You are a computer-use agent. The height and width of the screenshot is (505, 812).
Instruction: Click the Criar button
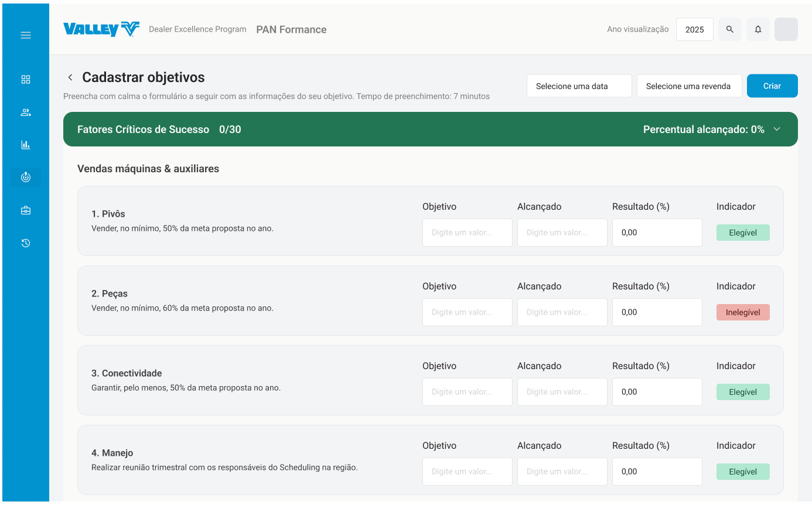(772, 86)
